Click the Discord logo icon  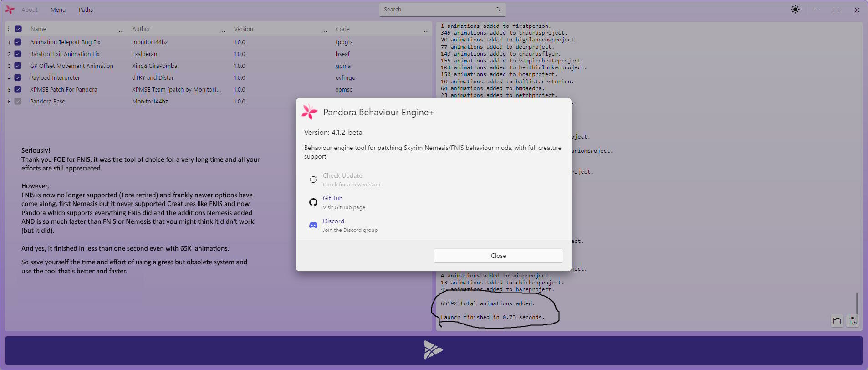point(313,225)
